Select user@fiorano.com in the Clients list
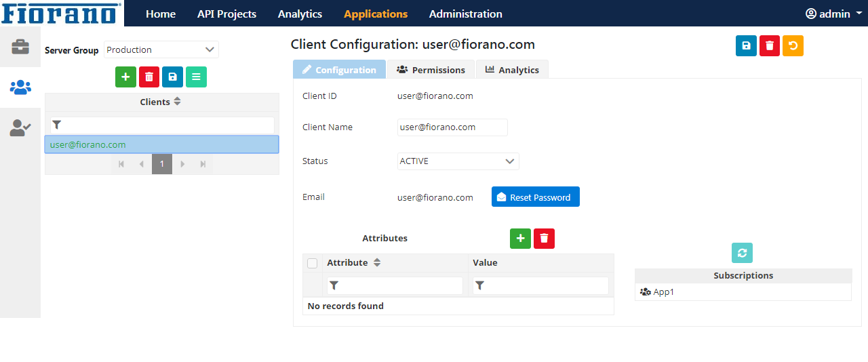Viewport: 868px width, 362px height. pos(162,144)
